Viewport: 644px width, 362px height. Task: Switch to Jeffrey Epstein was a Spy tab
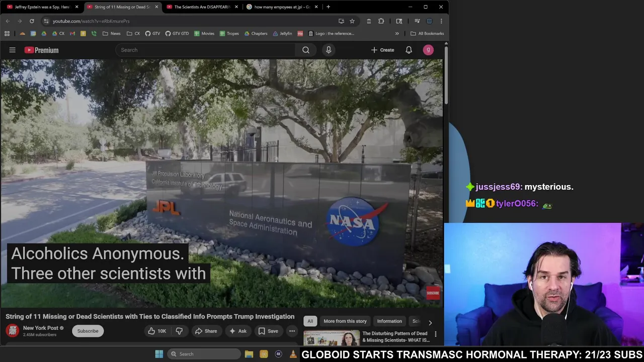[42, 7]
